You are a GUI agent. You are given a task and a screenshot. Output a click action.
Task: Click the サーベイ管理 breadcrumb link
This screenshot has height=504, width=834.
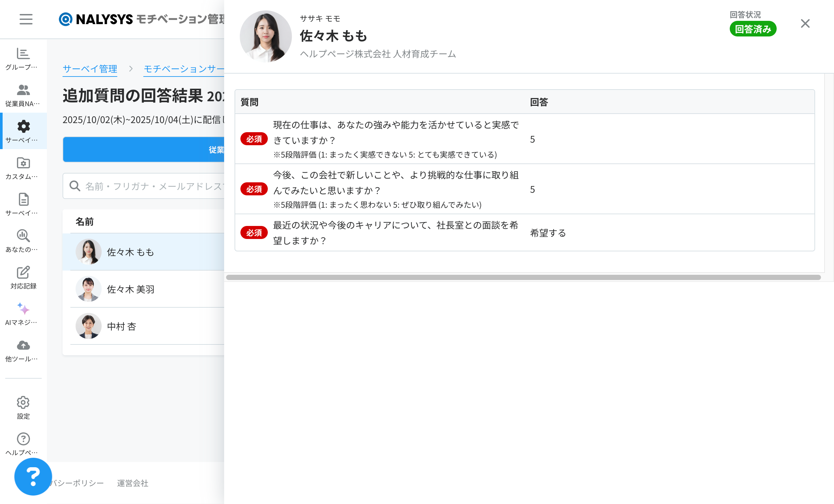point(90,69)
